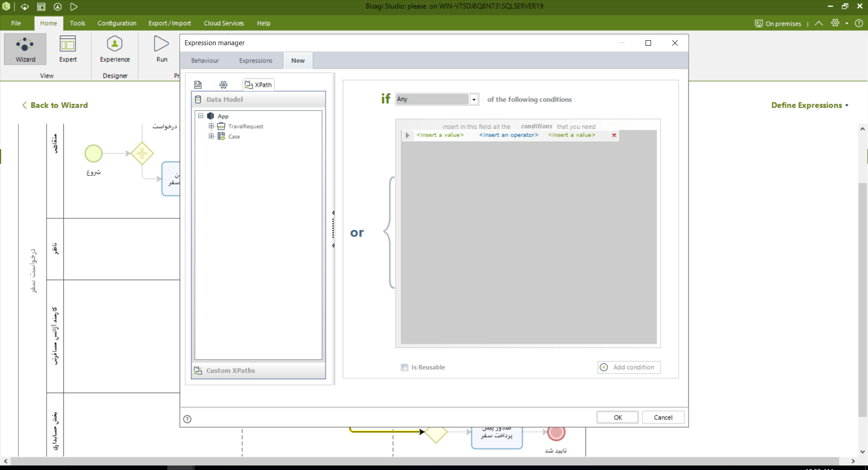The image size is (868, 470).
Task: Click the download quick-access icon in title bar
Action: coord(57,7)
